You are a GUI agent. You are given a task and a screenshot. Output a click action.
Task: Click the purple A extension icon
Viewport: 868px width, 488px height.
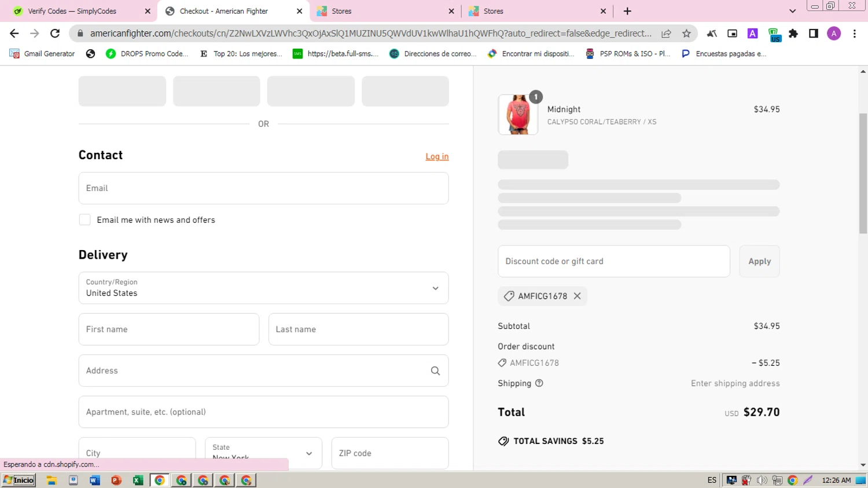(x=753, y=34)
